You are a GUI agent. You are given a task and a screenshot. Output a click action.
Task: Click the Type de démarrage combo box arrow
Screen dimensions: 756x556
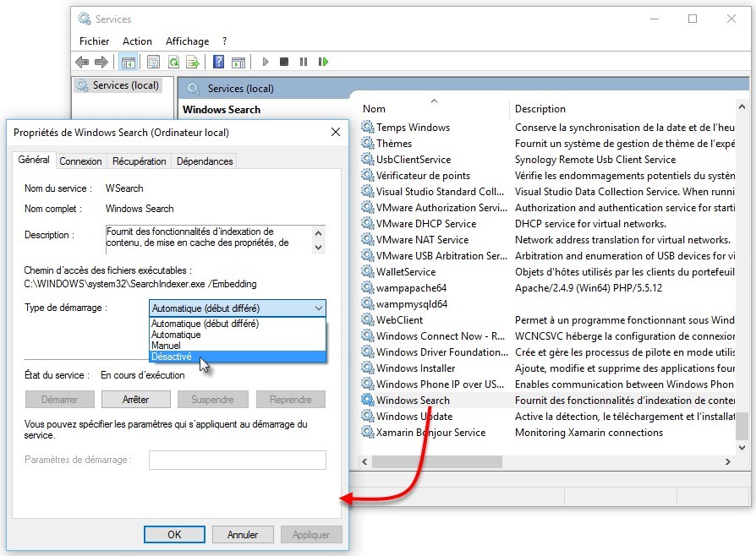[x=317, y=308]
